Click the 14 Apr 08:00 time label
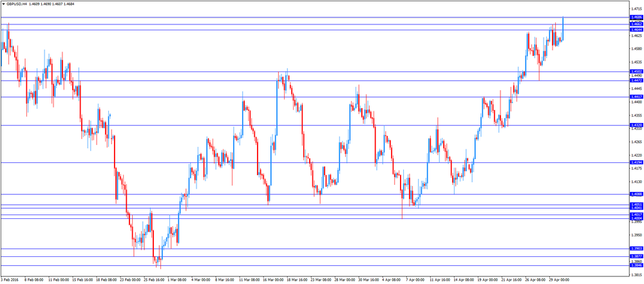The image size is (644, 284). [x=464, y=280]
